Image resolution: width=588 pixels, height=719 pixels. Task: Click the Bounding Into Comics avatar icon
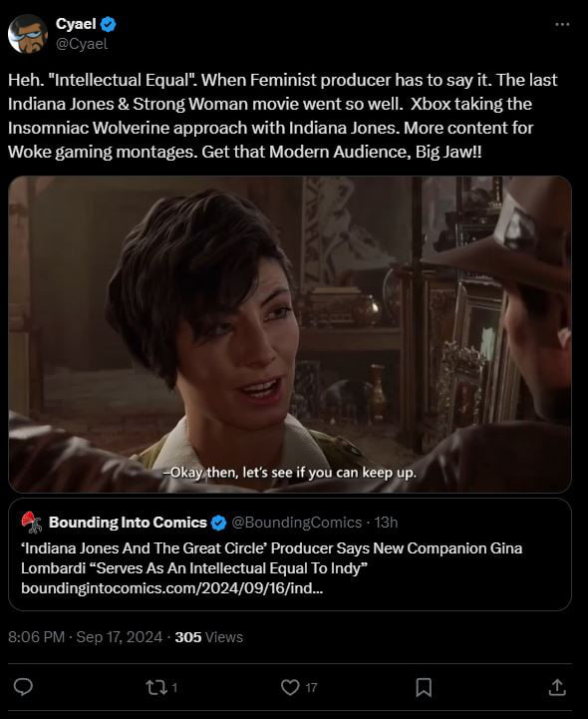(x=32, y=523)
